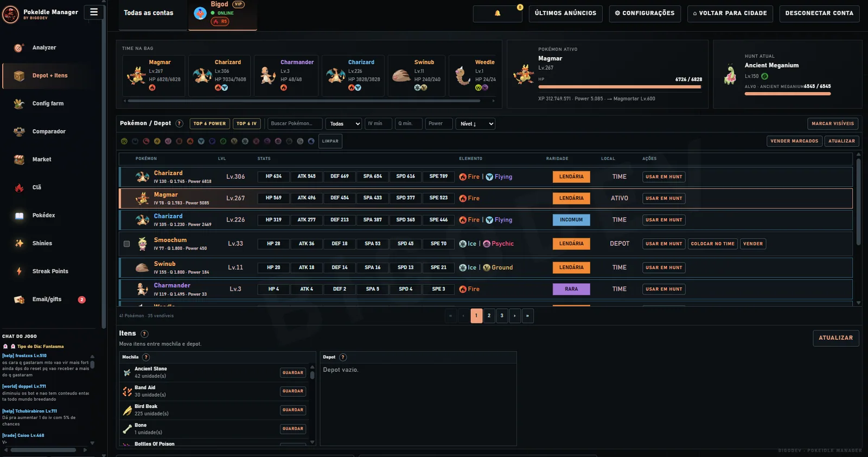
Task: Click the Ancient Meganium hunt sprite
Action: point(730,74)
